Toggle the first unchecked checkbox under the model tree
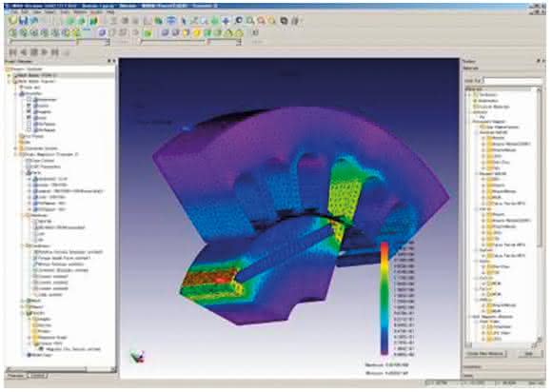Image resolution: width=552 pixels, height=392 pixels. [30, 100]
